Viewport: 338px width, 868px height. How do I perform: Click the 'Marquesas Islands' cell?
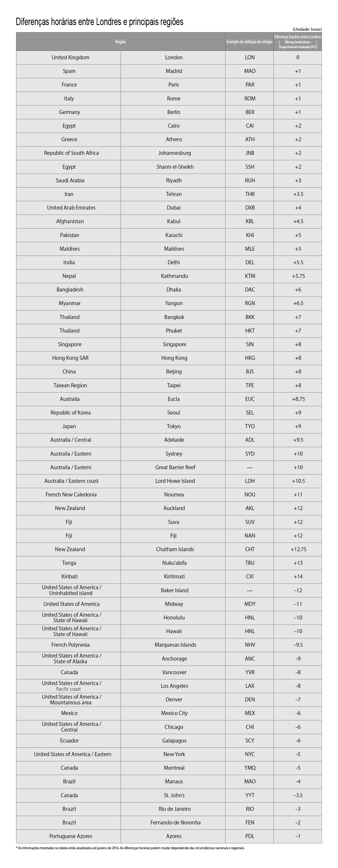tap(175, 645)
